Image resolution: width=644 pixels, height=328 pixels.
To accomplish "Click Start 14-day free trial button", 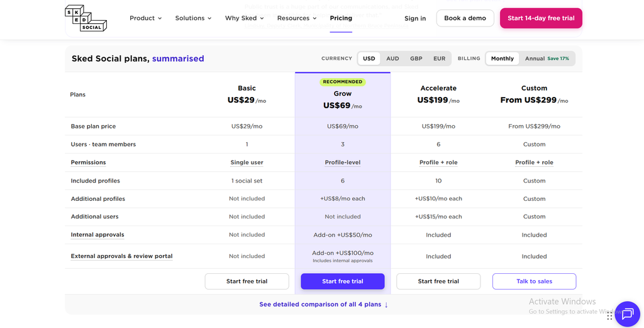I will coord(541,18).
